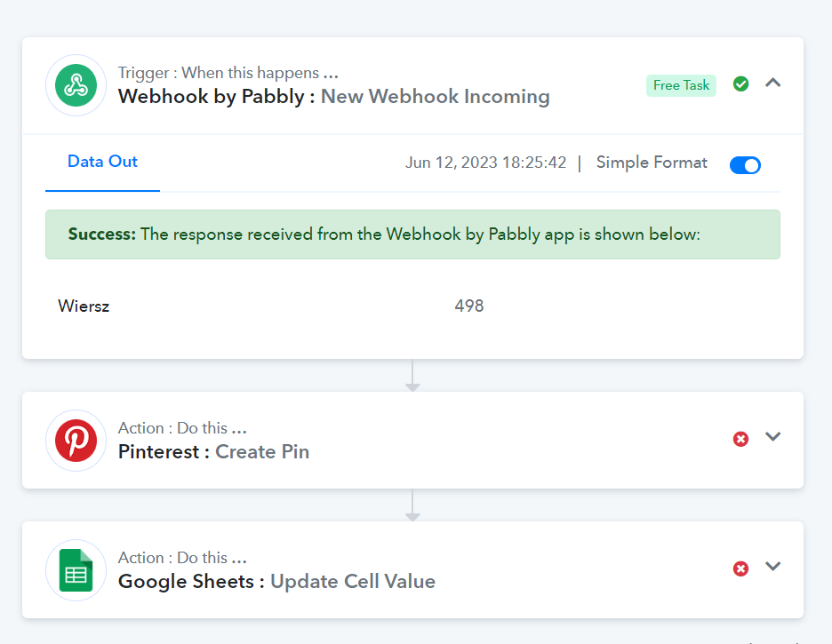
Task: Click the red error icon on Google Sheets step
Action: pos(740,568)
